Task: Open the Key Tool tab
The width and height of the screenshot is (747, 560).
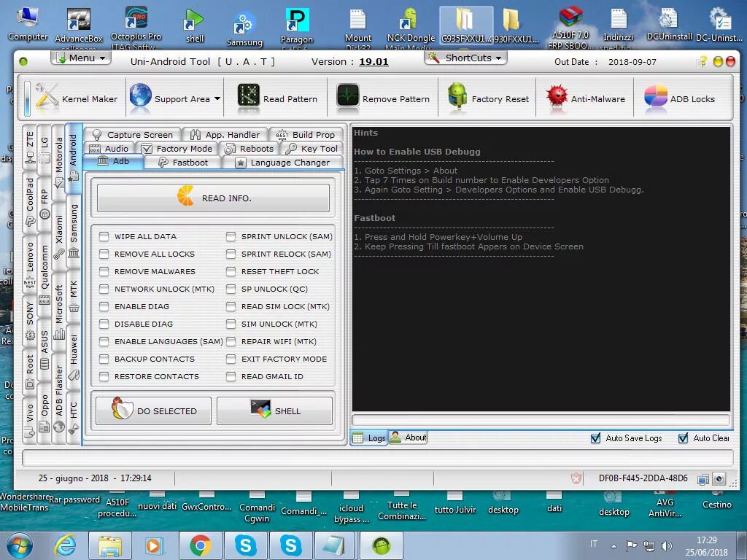Action: click(312, 149)
